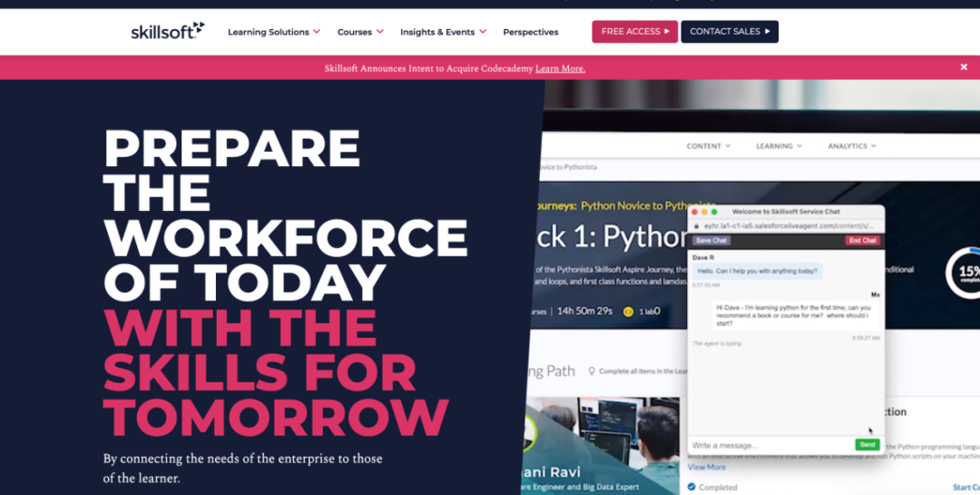980x495 pixels.
Task: Click the chat window yellow minimize dot
Action: (x=704, y=213)
